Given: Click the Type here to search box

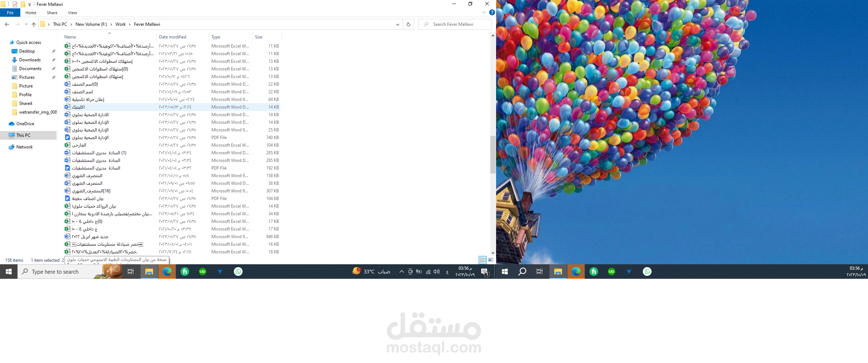Looking at the screenshot, I should point(70,272).
